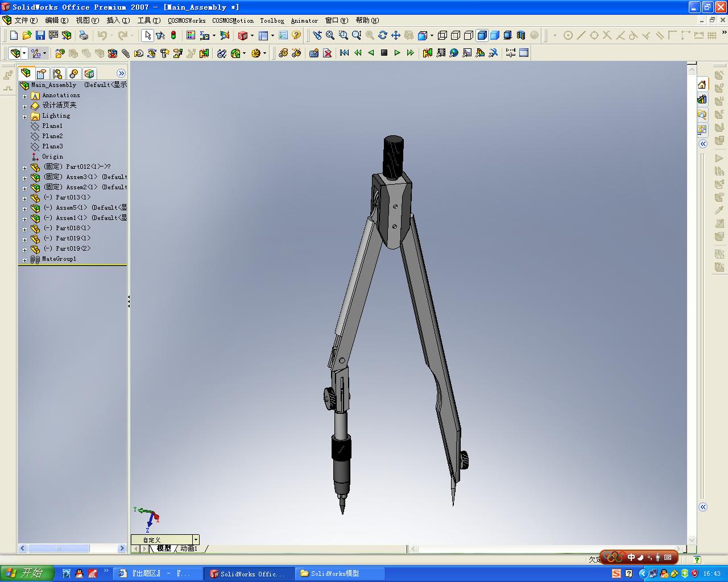The image size is (728, 582).
Task: Open the 插入(I) menu
Action: click(x=118, y=20)
